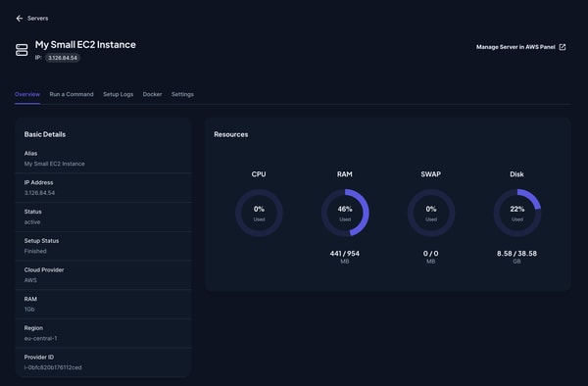Click the 'My Small EC2 Instance' page title
This screenshot has height=386, width=588.
85,45
